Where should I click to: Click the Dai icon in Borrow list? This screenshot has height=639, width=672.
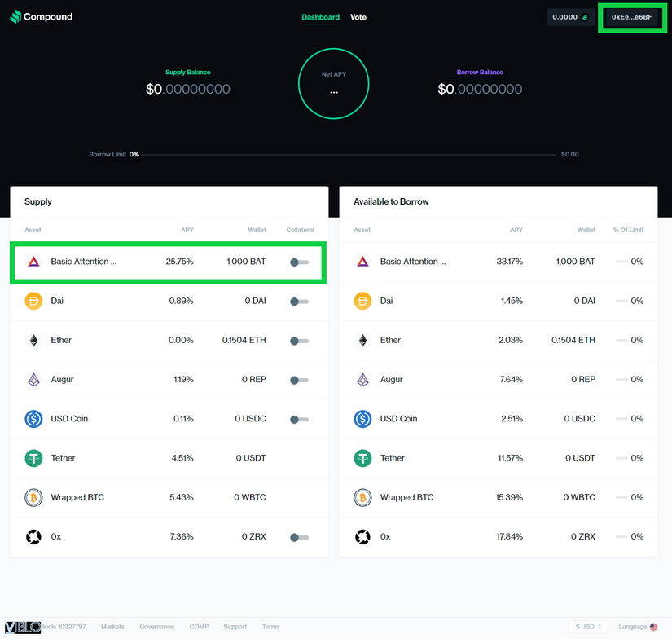pyautogui.click(x=362, y=301)
